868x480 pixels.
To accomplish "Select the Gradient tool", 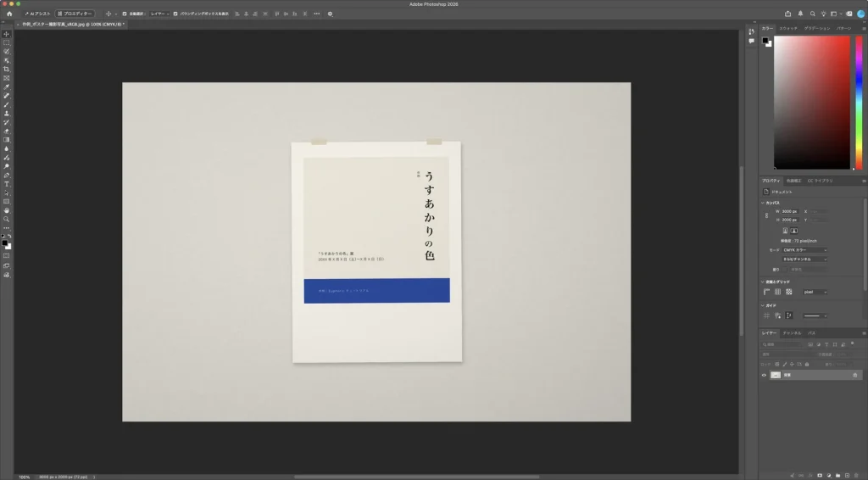I will click(7, 140).
